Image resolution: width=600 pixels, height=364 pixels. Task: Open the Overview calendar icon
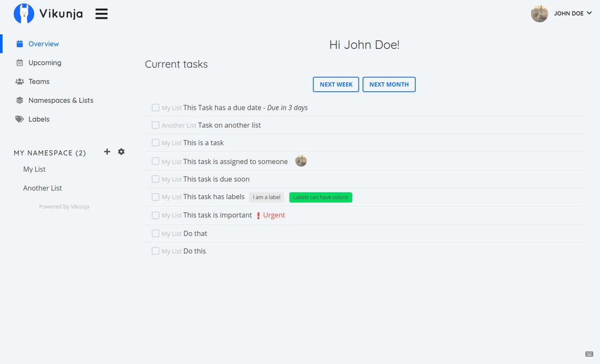pos(19,43)
